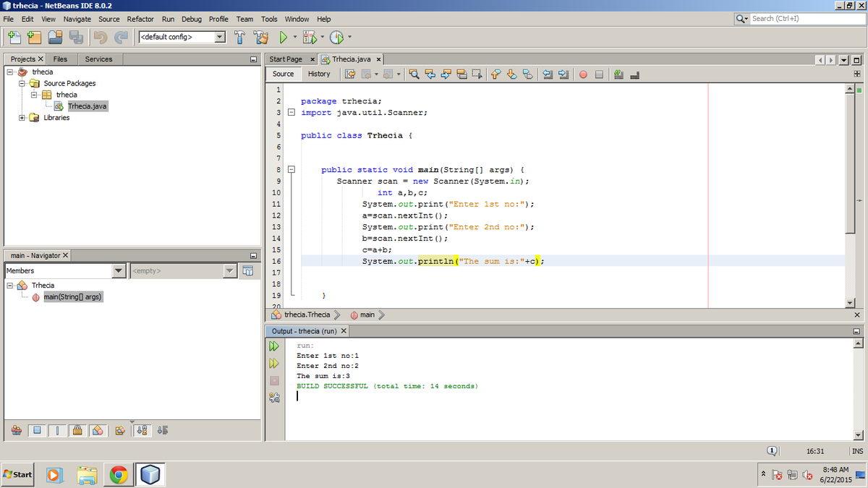Viewport: 868px width, 488px height.
Task: Toggle Sort by Name in the Navigator
Action: coord(142,430)
